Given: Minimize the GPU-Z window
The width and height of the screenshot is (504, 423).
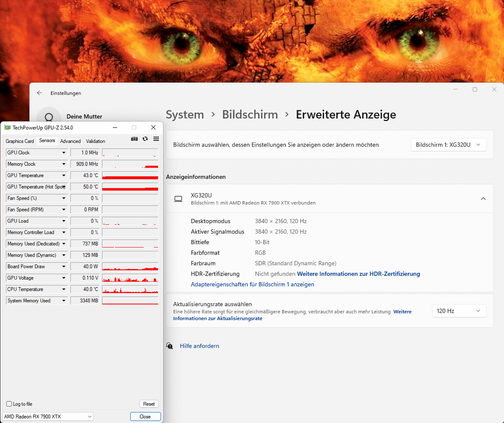Looking at the screenshot, I should pos(114,128).
